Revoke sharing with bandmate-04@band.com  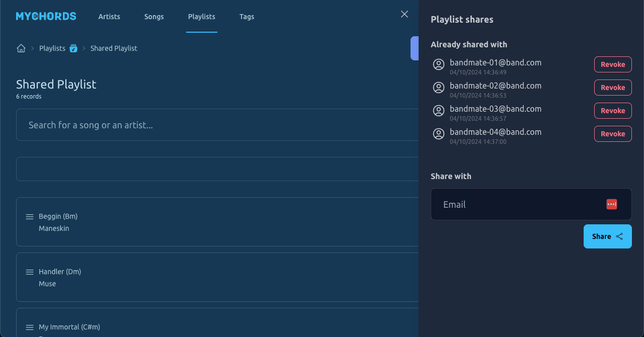tap(613, 134)
